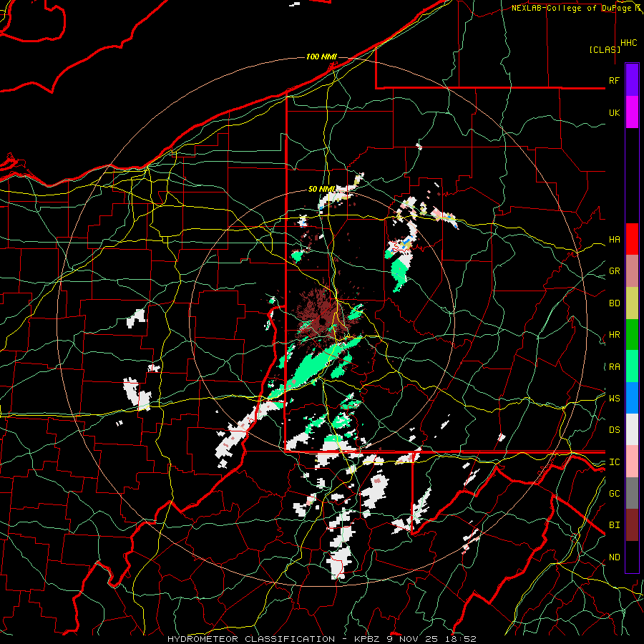Select the dusty-pink GR legend swatch

(632, 271)
